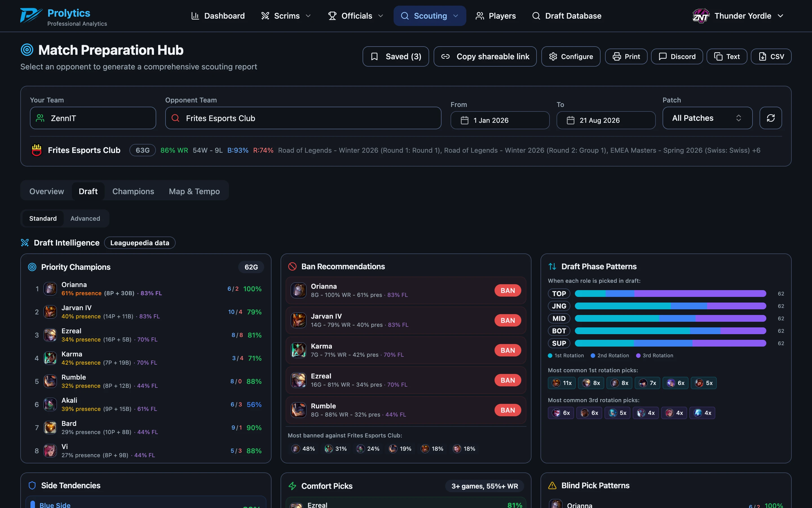The height and width of the screenshot is (508, 812).
Task: Click the TOP role rotation bar
Action: click(x=670, y=294)
